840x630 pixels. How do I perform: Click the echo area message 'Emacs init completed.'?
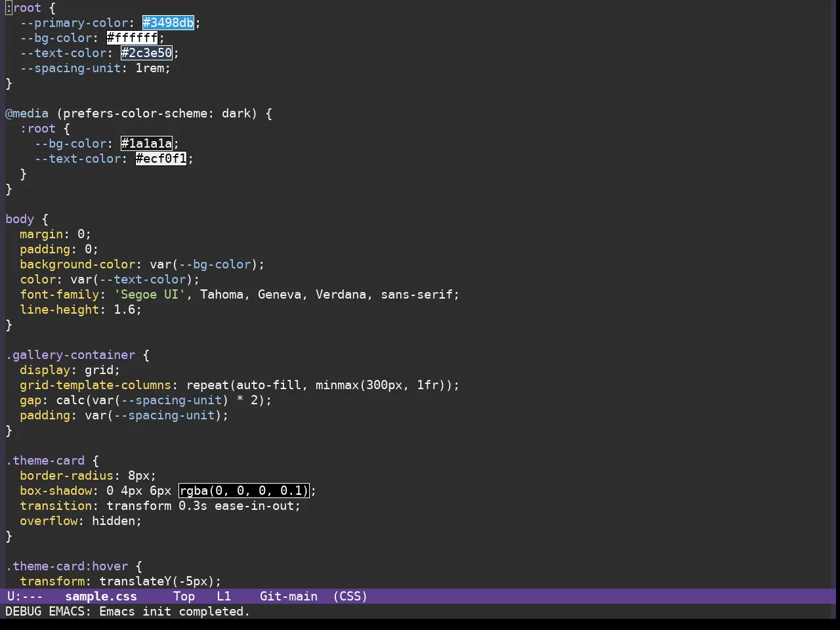175,612
